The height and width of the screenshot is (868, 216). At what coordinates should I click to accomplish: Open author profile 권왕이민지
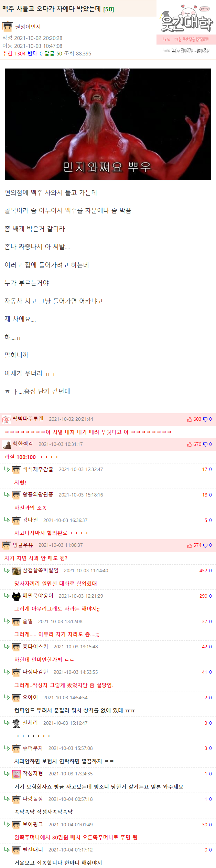point(28,27)
